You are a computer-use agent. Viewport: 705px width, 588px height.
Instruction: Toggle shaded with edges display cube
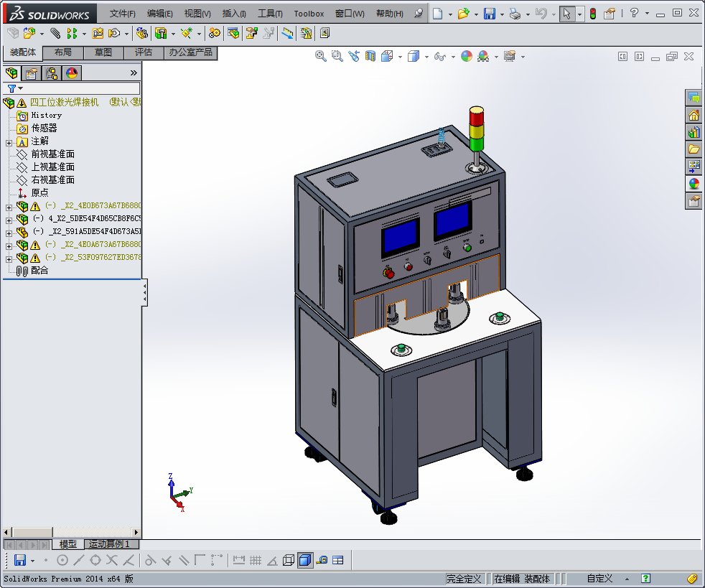(305, 560)
